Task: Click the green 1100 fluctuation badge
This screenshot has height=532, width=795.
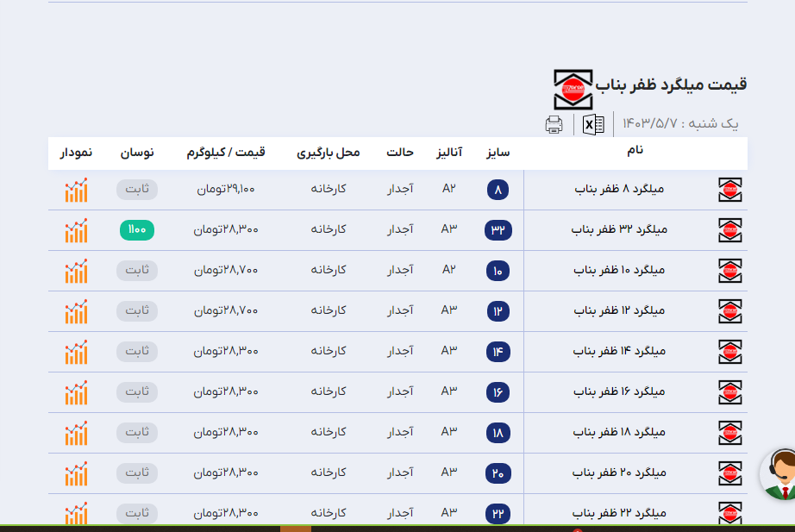Action: point(137,230)
